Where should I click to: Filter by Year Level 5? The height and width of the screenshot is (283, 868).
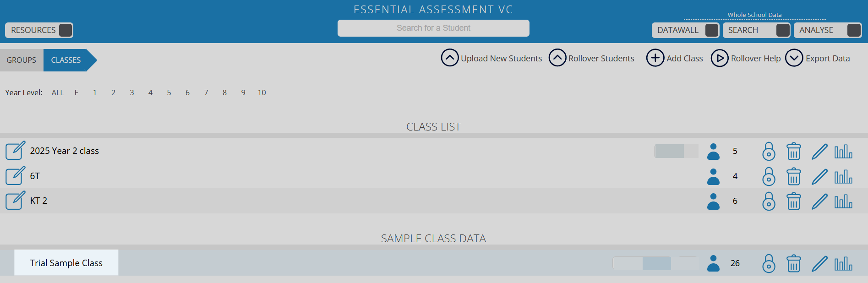(x=169, y=93)
